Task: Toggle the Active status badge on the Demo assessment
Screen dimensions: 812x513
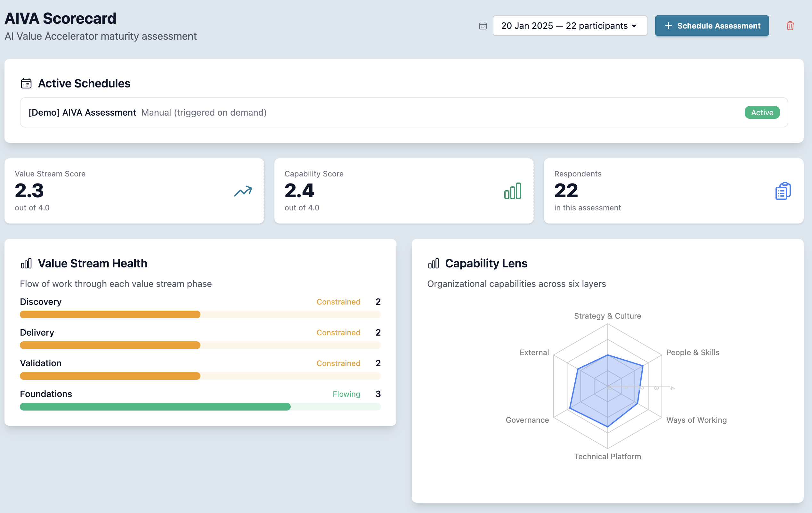Action: 762,112
